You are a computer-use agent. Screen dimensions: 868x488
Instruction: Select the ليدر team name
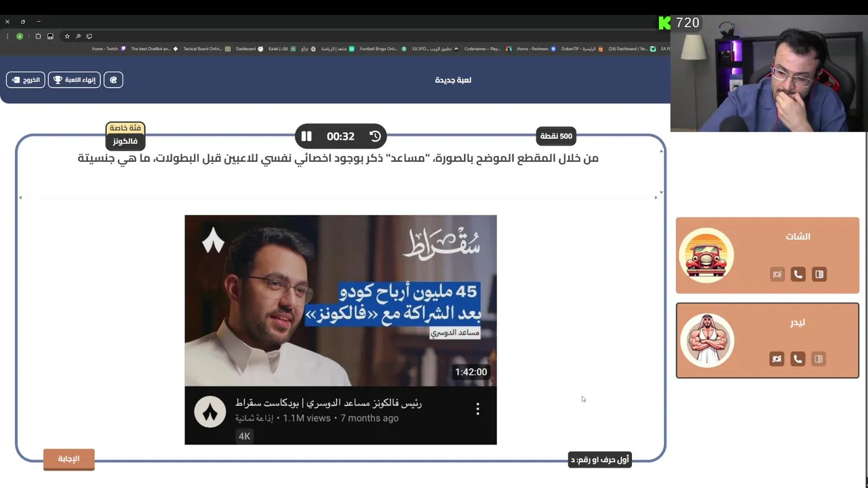(x=798, y=323)
